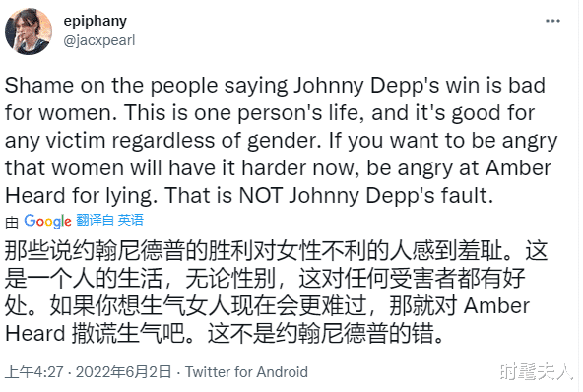Click the closing sentence 这不是约翰尼德普的错
Screen dimensions: 583x392
pyautogui.click(x=320, y=333)
